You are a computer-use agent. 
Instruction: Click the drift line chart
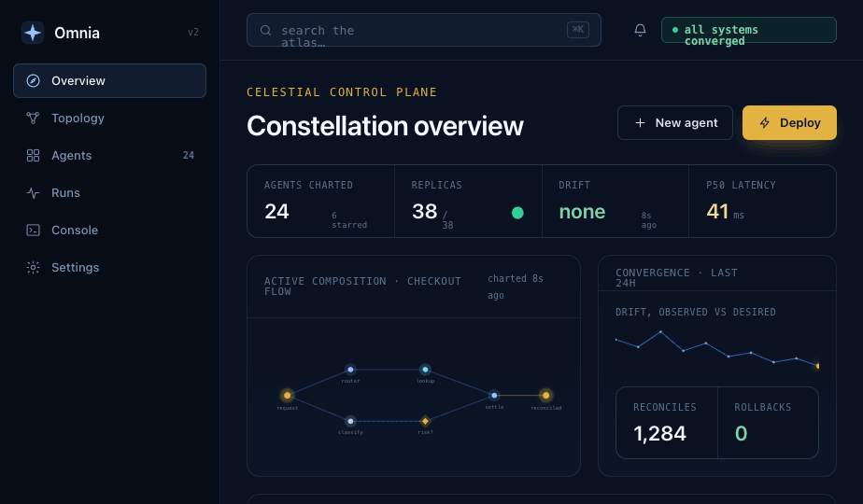click(717, 349)
